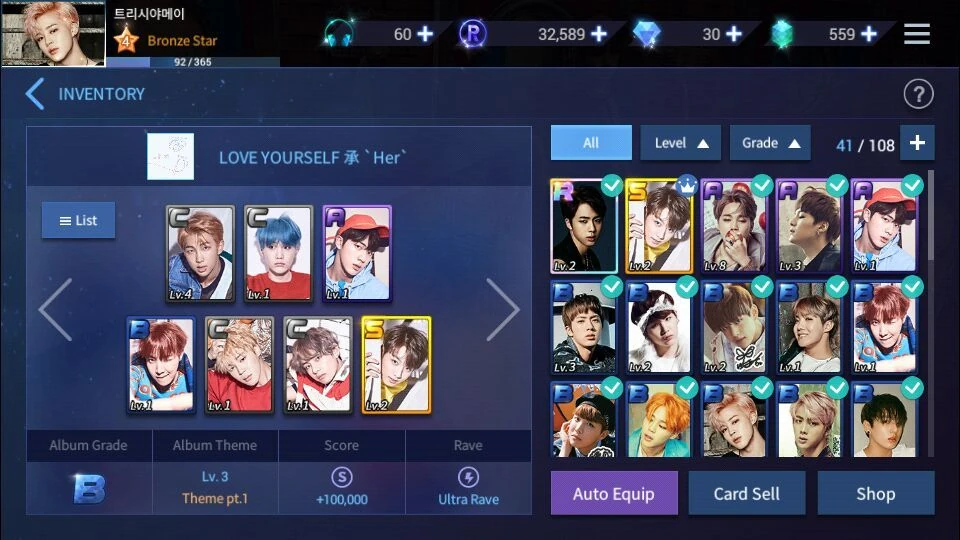Screen dimensions: 960x540
Task: Open the album List view
Action: coord(78,220)
